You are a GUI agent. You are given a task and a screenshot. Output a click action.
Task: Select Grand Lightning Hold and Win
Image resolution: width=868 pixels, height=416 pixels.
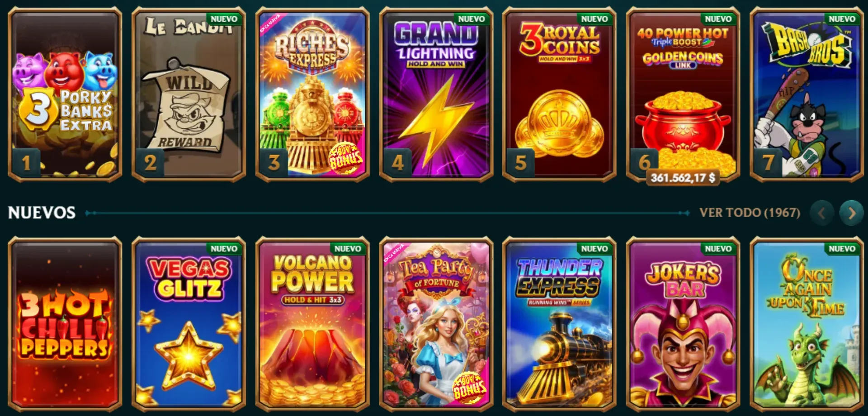[x=436, y=94]
